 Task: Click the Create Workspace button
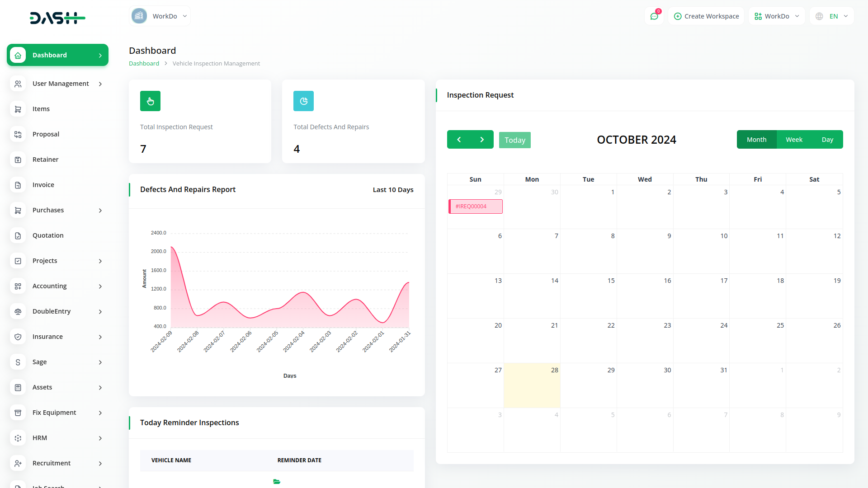pos(706,16)
